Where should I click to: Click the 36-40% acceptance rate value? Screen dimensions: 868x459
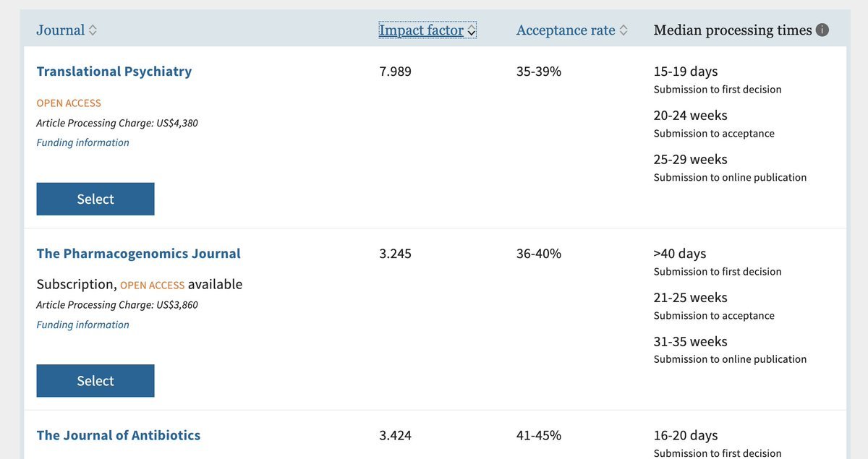coord(539,254)
